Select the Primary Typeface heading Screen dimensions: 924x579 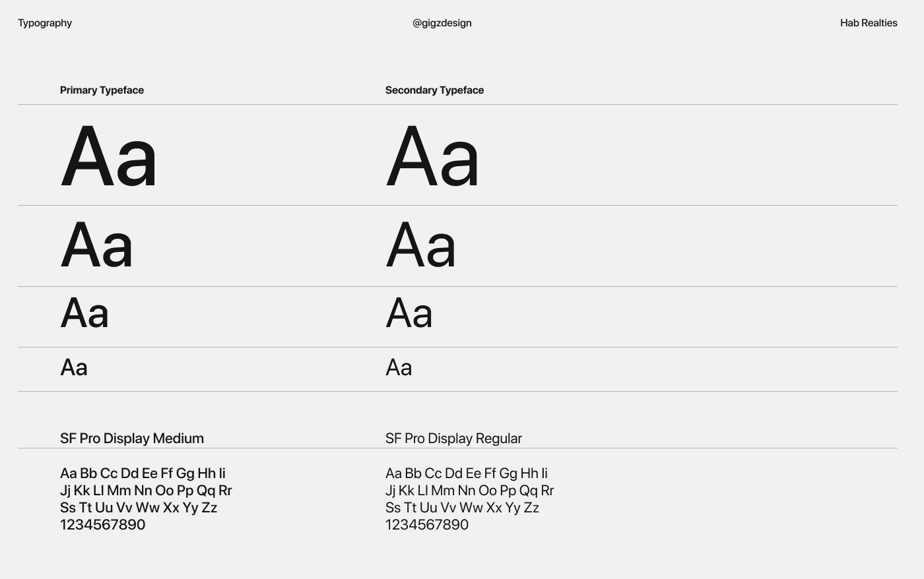(102, 90)
